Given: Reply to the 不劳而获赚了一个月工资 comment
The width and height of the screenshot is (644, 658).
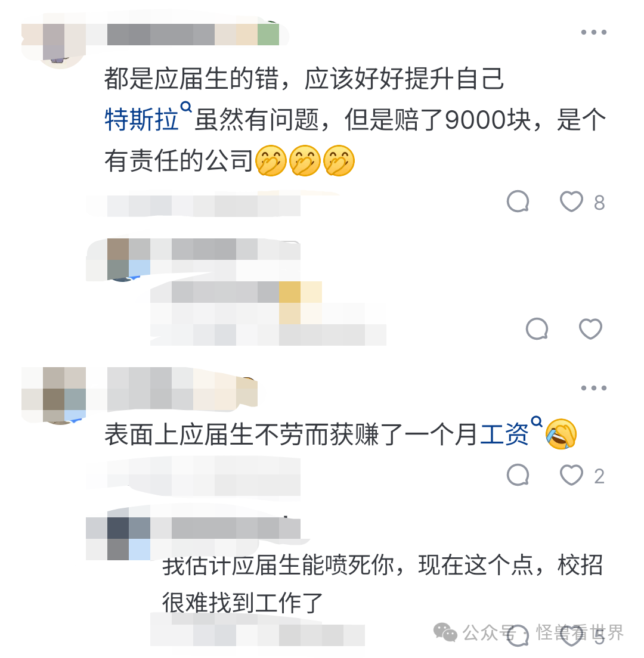Looking at the screenshot, I should tap(518, 475).
